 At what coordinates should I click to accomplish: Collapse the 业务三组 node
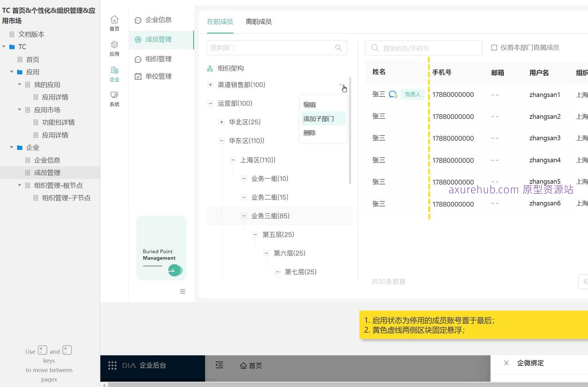[244, 216]
